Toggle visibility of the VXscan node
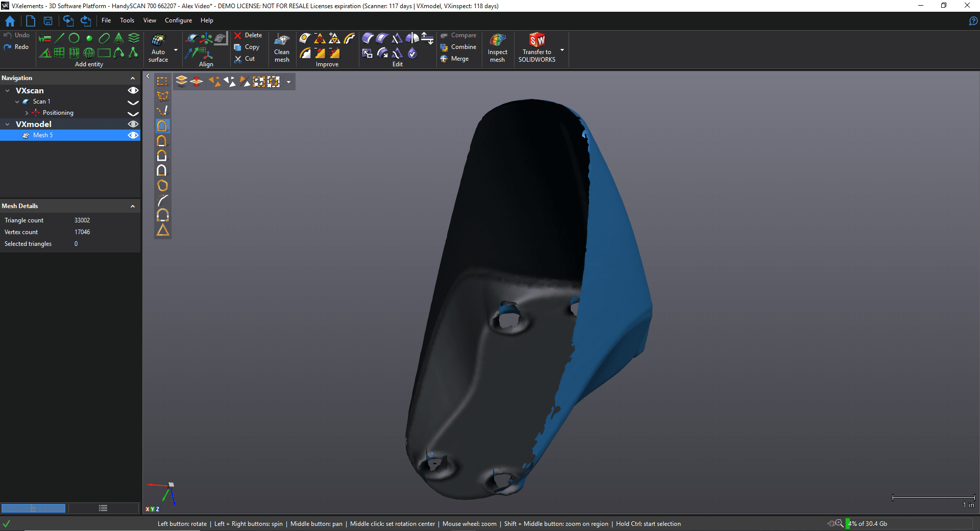The height and width of the screenshot is (531, 980). (133, 91)
